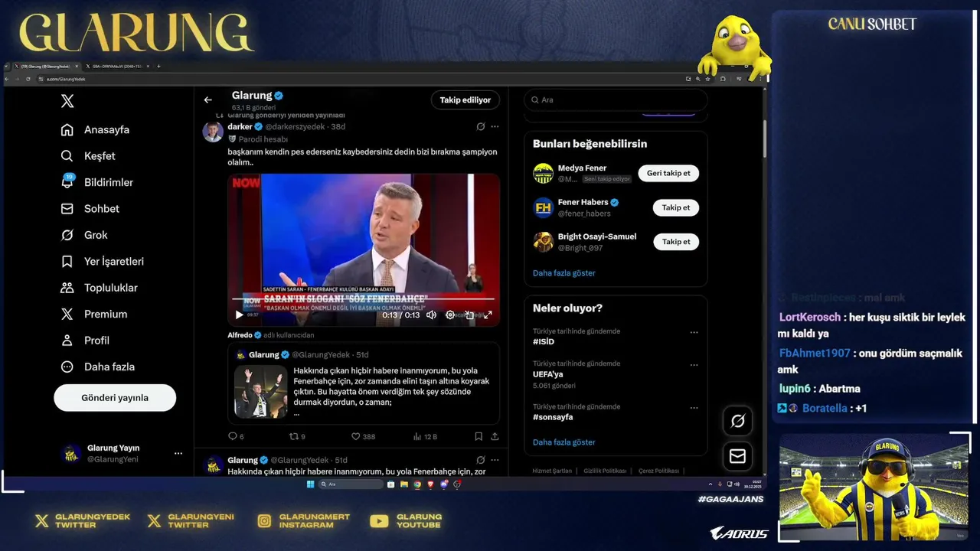Open options for #sonsayfa trend

click(x=694, y=407)
